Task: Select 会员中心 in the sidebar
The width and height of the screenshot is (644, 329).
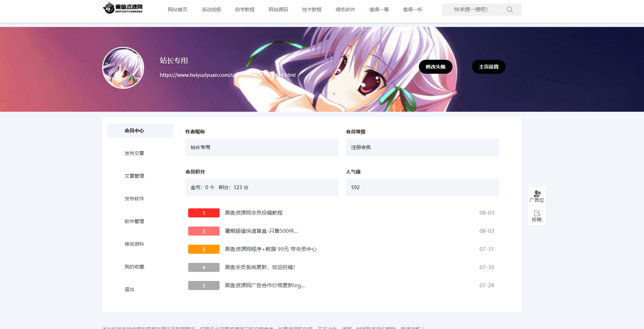Action: pos(140,131)
